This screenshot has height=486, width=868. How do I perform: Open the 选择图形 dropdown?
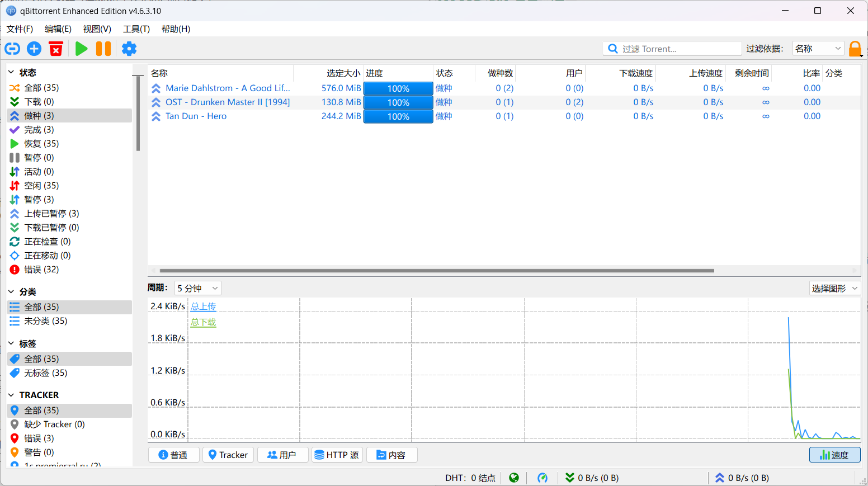[834, 288]
